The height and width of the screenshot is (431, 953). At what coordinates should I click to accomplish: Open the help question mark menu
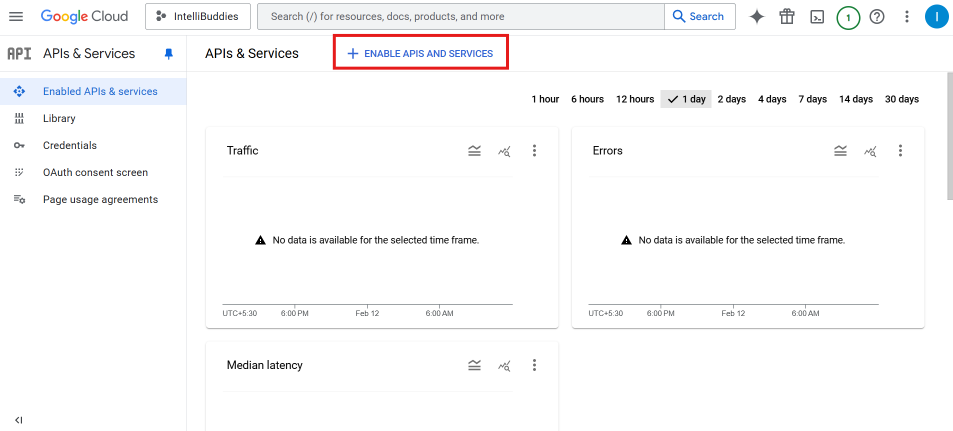[x=877, y=16]
